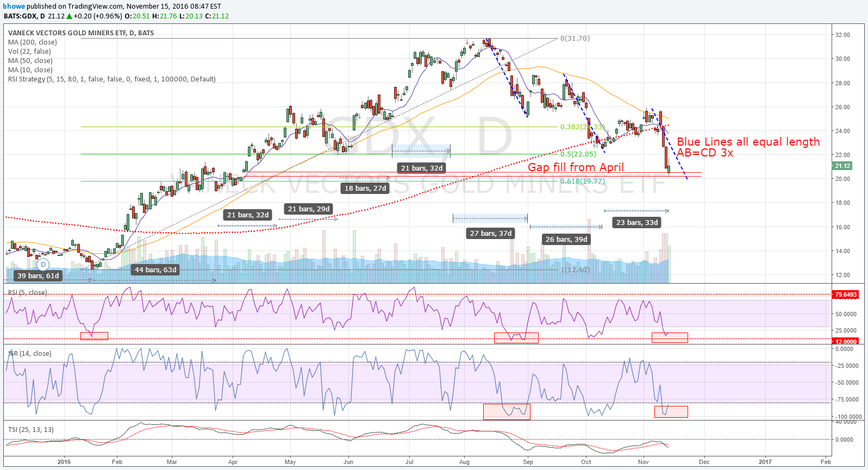Click 'Blue Lines all equal length' annotation

[748, 142]
